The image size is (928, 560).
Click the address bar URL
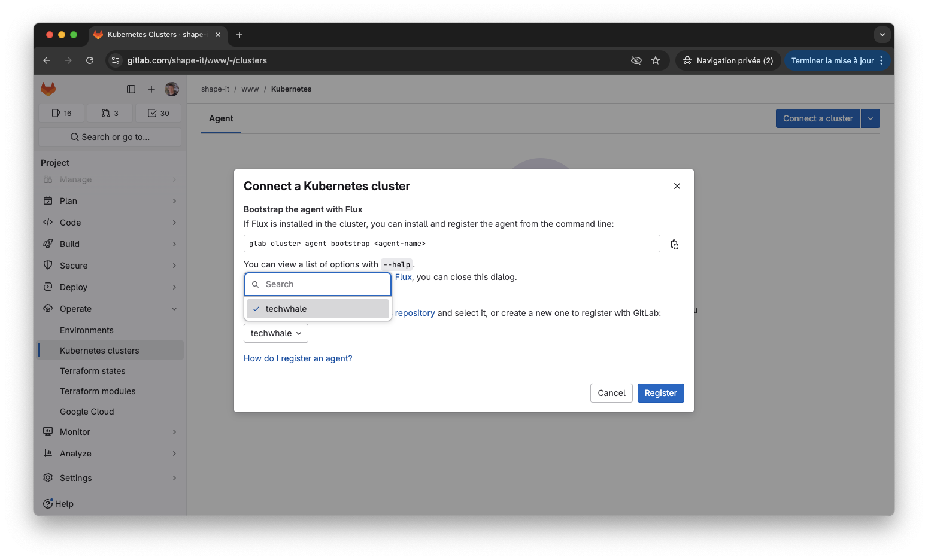pos(197,60)
